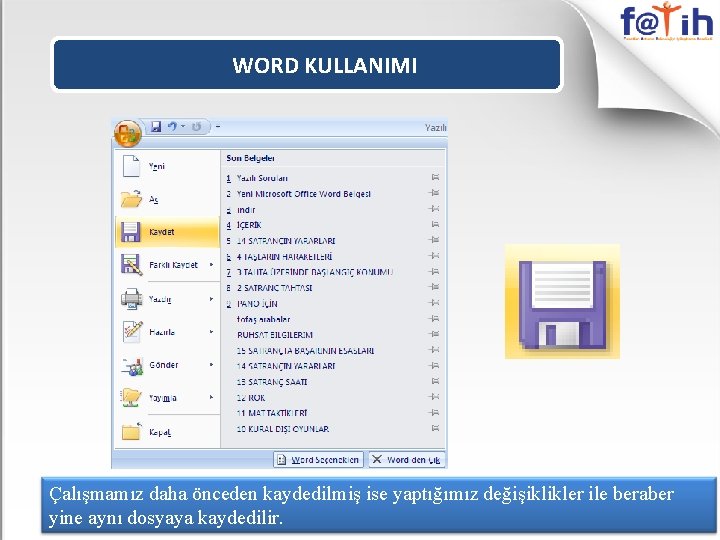Toggle the pin beside PANO İÇİN
The width and height of the screenshot is (720, 540).
coord(434,303)
